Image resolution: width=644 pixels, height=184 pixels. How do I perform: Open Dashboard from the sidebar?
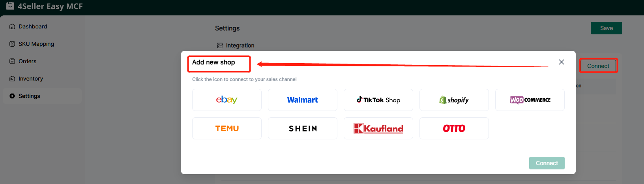pyautogui.click(x=32, y=26)
